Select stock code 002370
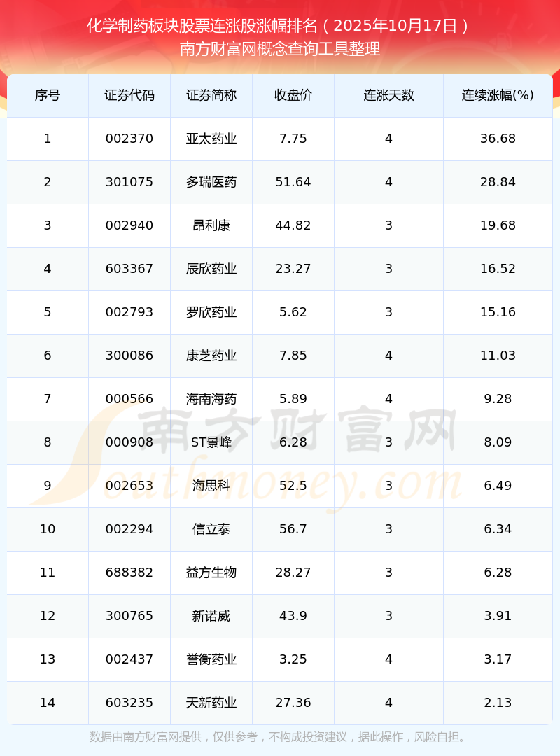Image resolution: width=560 pixels, height=756 pixels. pyautogui.click(x=129, y=139)
